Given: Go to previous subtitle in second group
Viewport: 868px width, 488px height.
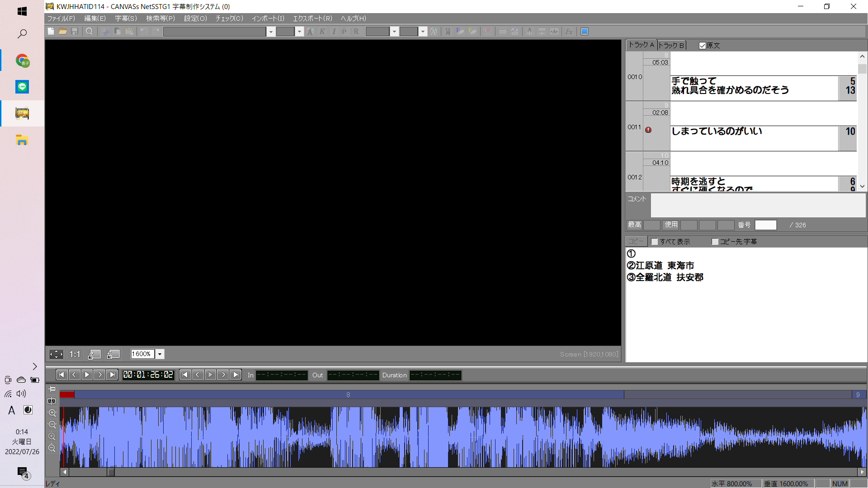Looking at the screenshot, I should 198,375.
